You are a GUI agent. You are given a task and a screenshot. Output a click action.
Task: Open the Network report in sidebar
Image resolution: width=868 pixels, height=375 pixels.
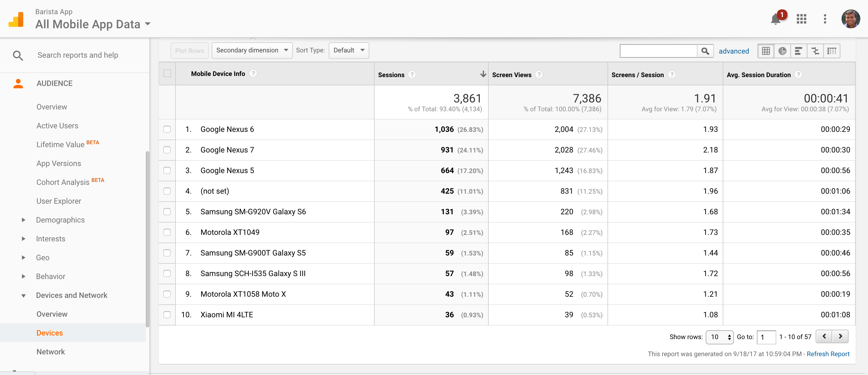[51, 351]
